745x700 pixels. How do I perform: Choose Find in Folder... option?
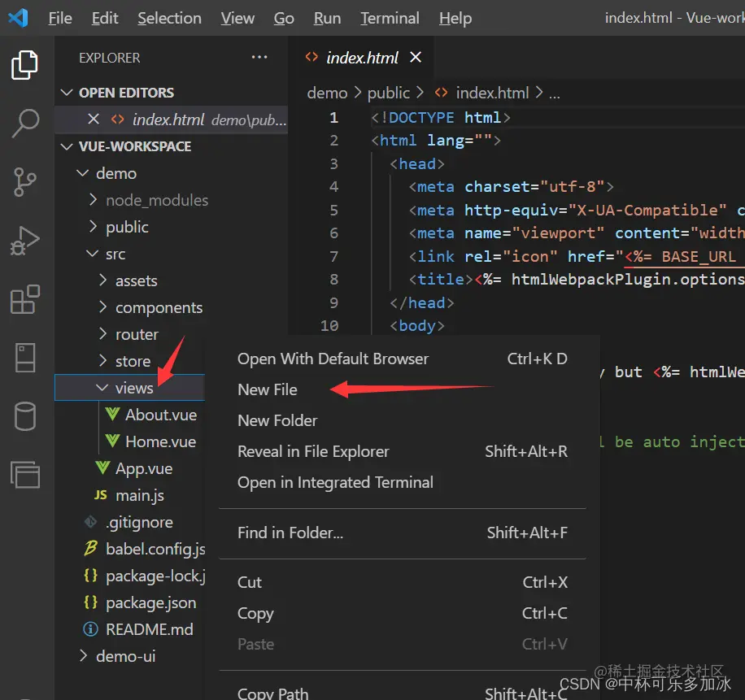pyautogui.click(x=403, y=533)
